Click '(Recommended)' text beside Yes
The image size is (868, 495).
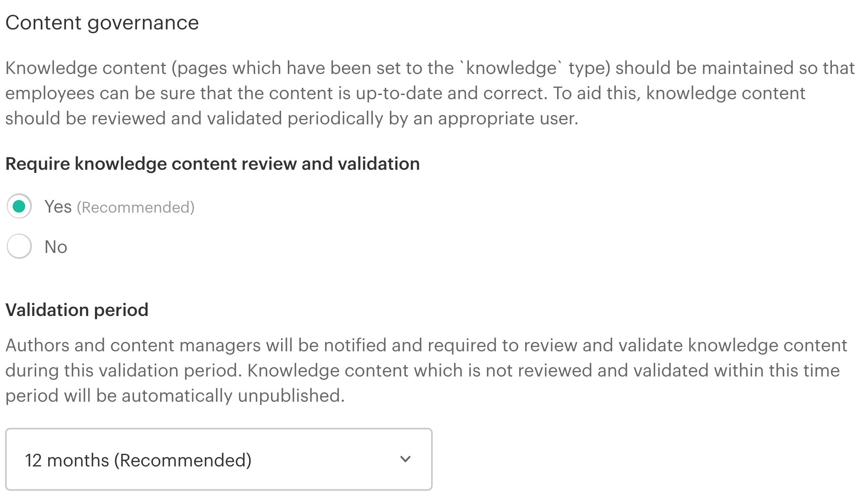[136, 208]
